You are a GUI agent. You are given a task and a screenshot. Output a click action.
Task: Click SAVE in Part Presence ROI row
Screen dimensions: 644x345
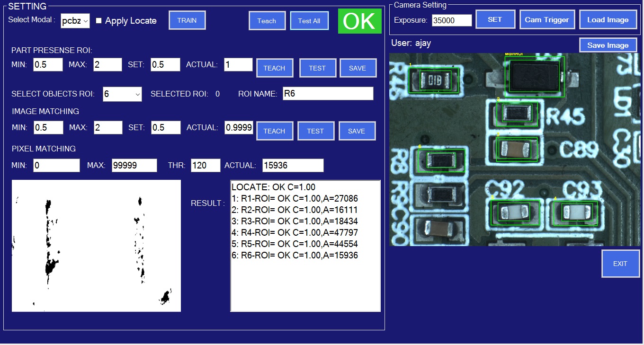pos(358,68)
